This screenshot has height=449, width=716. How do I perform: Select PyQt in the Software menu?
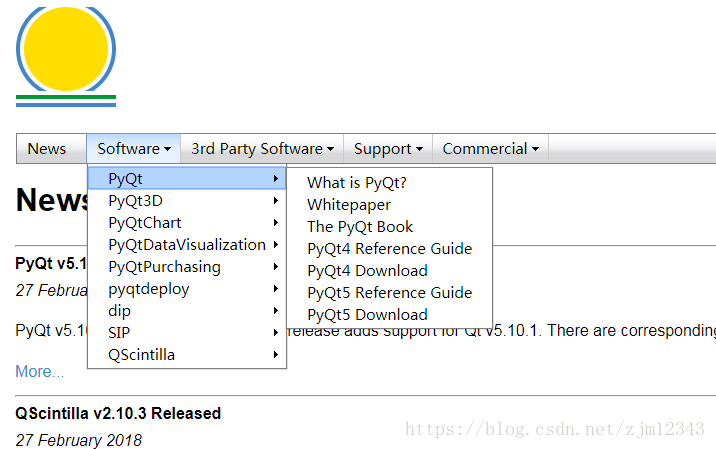coord(187,178)
